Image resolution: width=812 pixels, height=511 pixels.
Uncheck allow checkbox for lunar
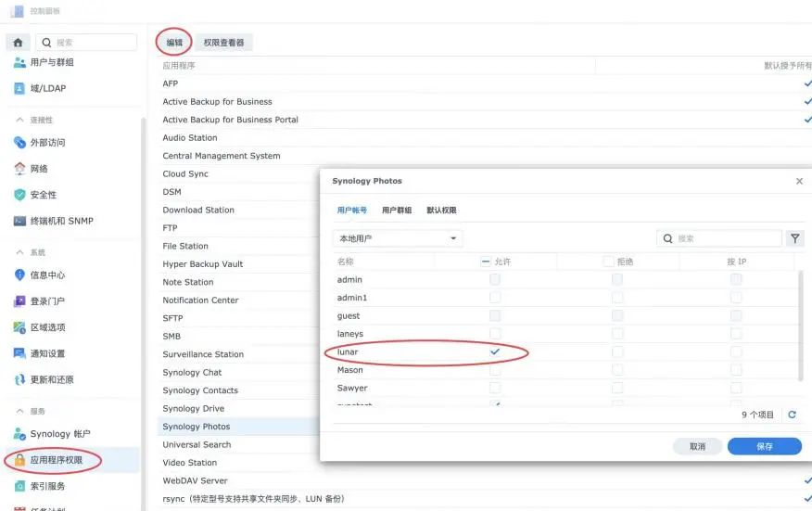[495, 351]
